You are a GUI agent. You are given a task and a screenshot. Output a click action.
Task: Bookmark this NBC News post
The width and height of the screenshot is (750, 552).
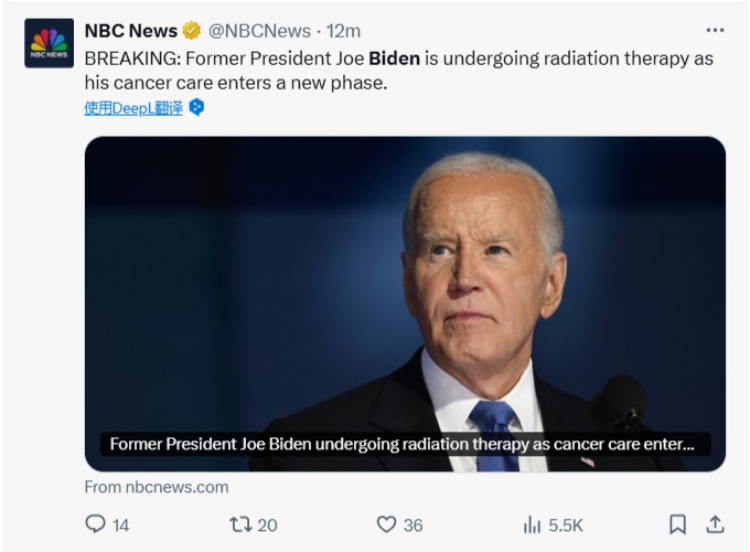(x=676, y=524)
